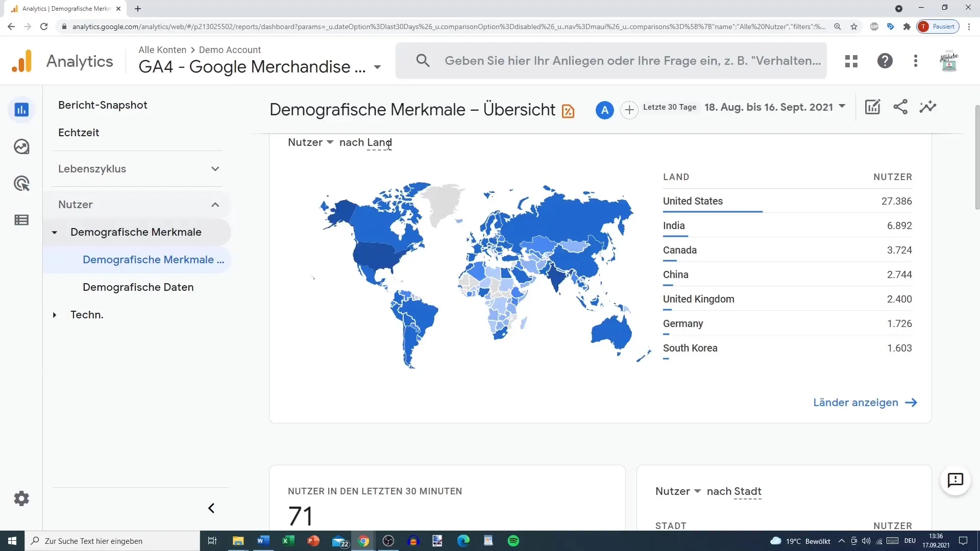Screen dimensions: 980x551
Task: Bookmark this page with star icon
Action: pyautogui.click(x=854, y=27)
